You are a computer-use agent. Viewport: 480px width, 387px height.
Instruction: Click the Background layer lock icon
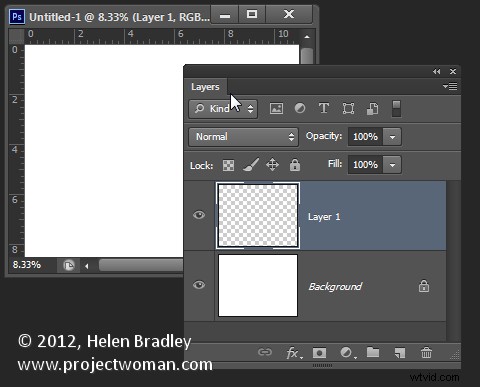coord(424,286)
